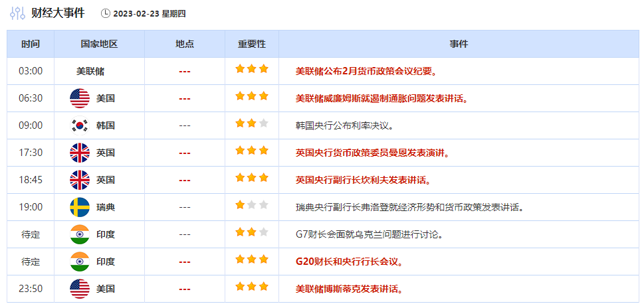Click the time 19:00

pyautogui.click(x=31, y=207)
